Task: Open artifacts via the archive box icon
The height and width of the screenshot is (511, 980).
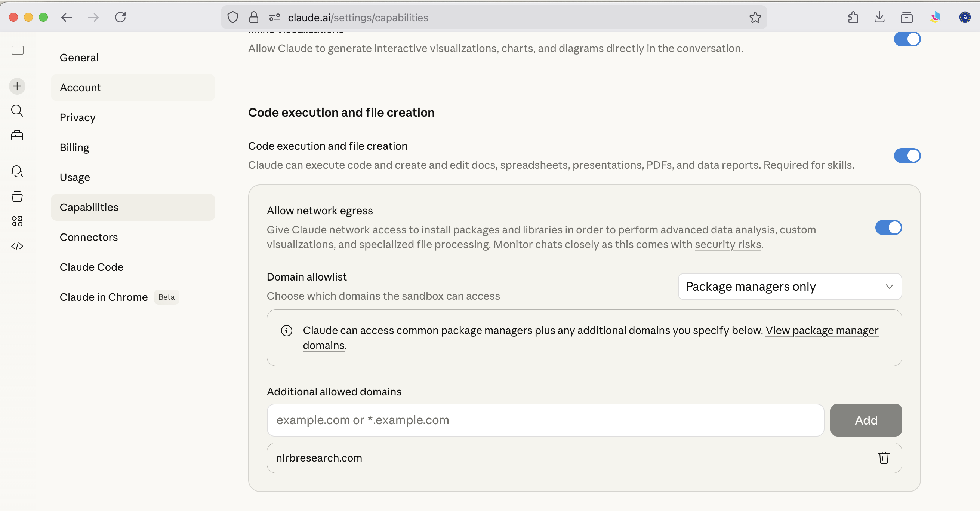Action: click(x=17, y=196)
